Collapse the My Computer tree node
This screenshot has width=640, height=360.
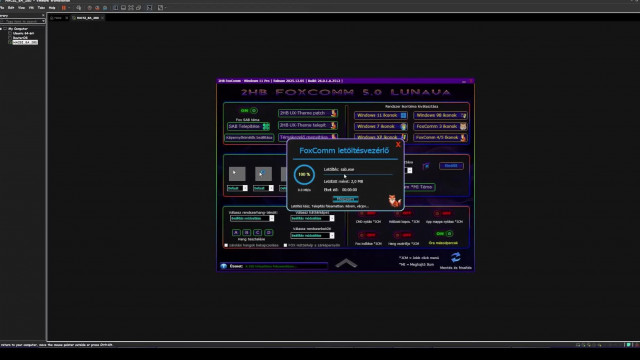click(1, 29)
